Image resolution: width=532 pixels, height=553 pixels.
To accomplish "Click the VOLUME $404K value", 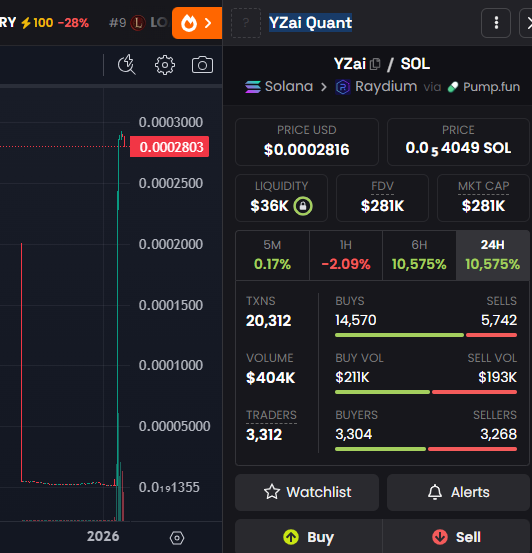I will [x=270, y=378].
